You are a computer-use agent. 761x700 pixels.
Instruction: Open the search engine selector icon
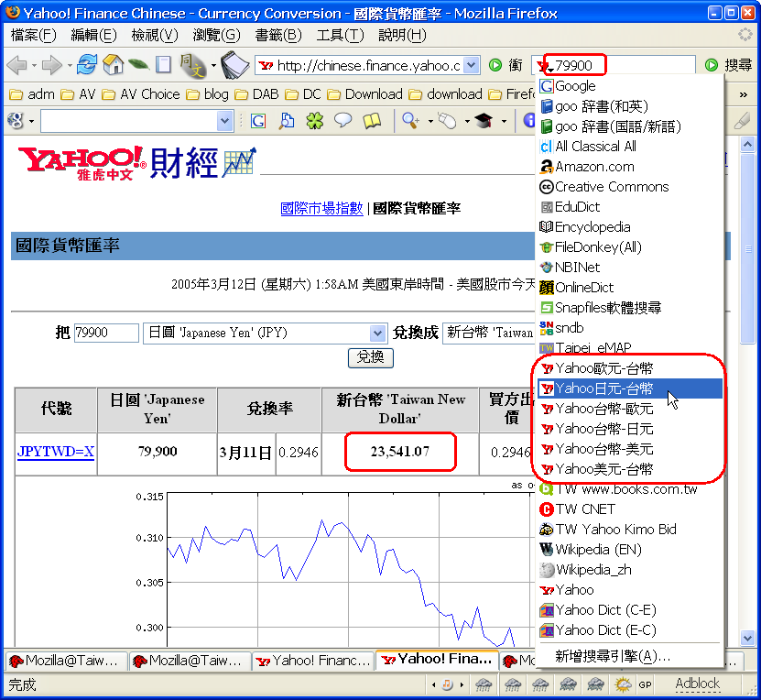click(548, 65)
